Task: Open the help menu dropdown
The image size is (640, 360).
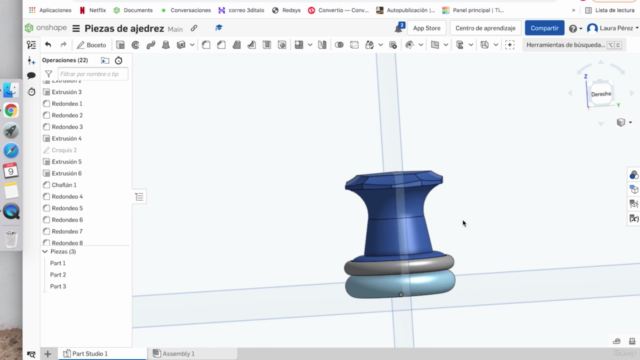Action: point(576,29)
